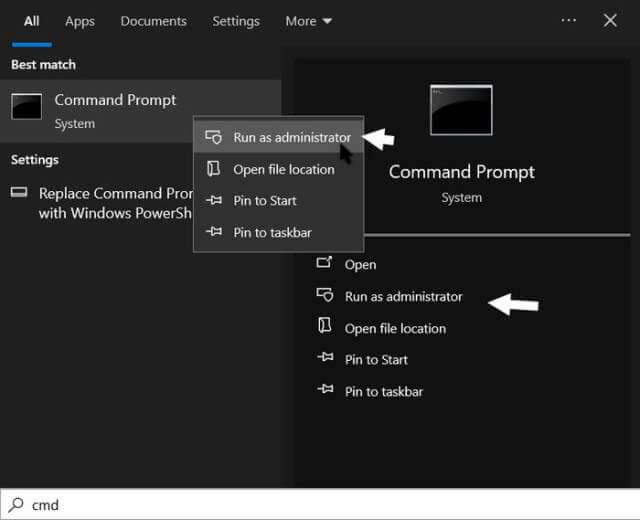Viewport: 640px width, 520px height.
Task: Click the Settings section heading in results
Action: (x=35, y=160)
